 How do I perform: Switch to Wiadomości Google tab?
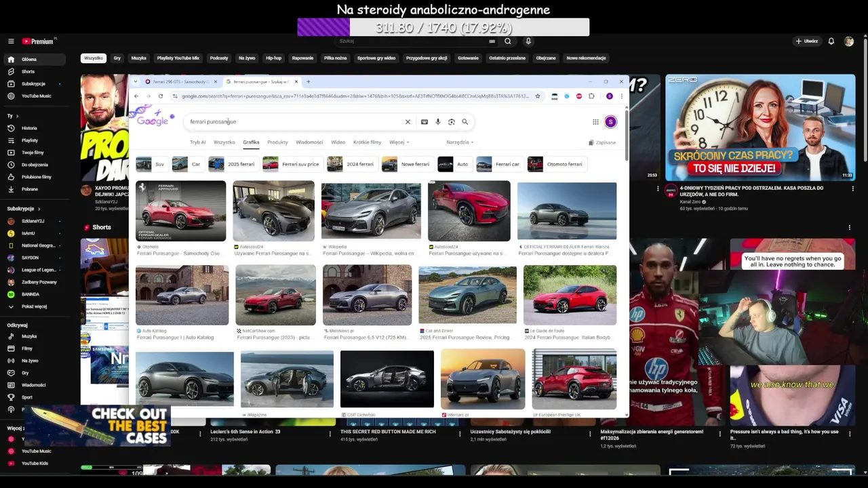coord(309,142)
